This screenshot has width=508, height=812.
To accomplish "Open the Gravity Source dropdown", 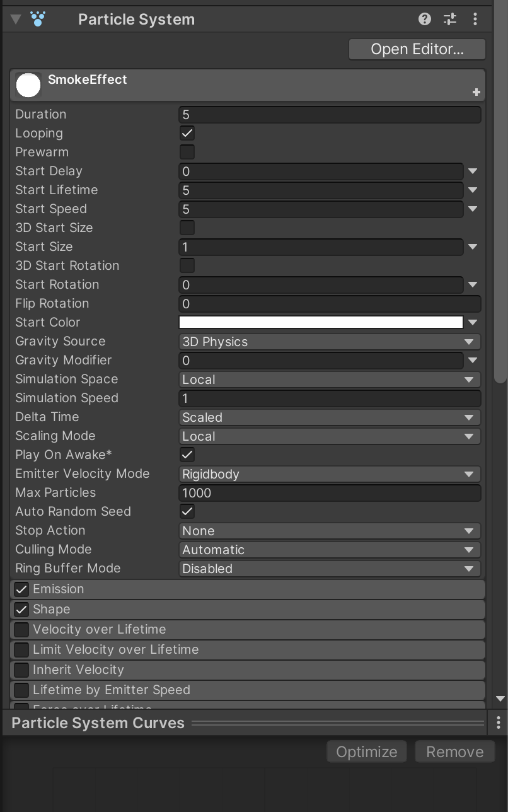I will click(330, 342).
